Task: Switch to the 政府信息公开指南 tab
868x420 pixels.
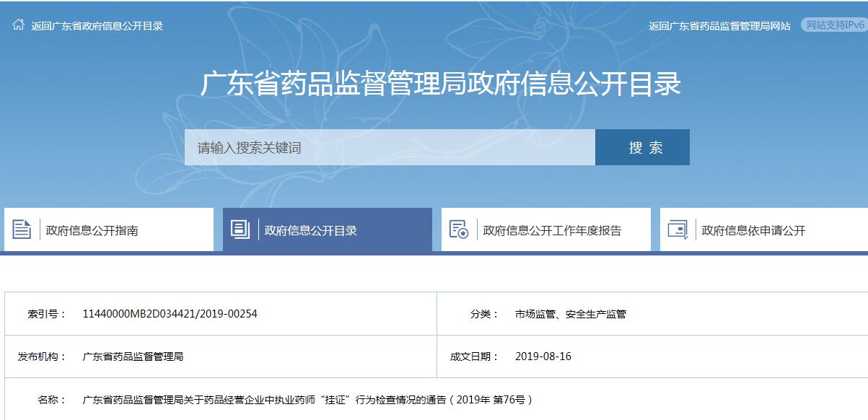Action: point(92,231)
